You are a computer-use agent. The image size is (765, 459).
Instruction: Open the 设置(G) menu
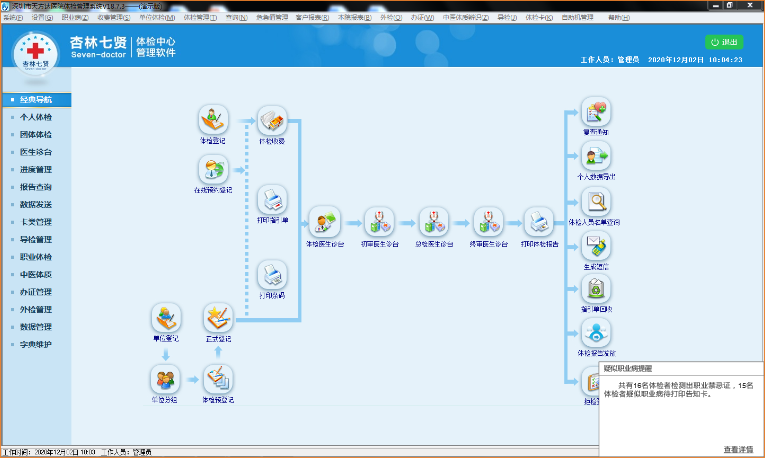click(x=42, y=18)
